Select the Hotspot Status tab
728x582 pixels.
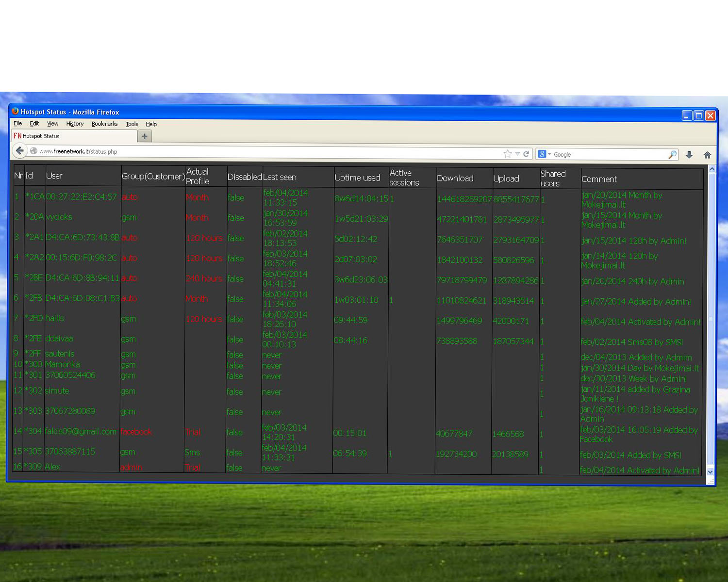click(x=74, y=136)
